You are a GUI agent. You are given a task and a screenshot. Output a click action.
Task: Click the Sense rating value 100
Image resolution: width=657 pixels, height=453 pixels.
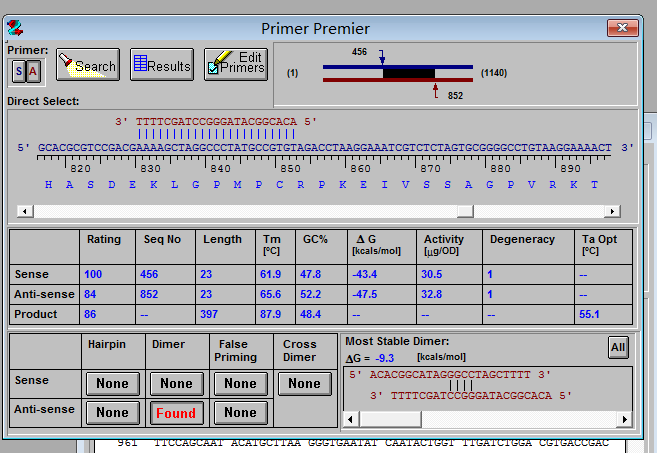pyautogui.click(x=93, y=274)
